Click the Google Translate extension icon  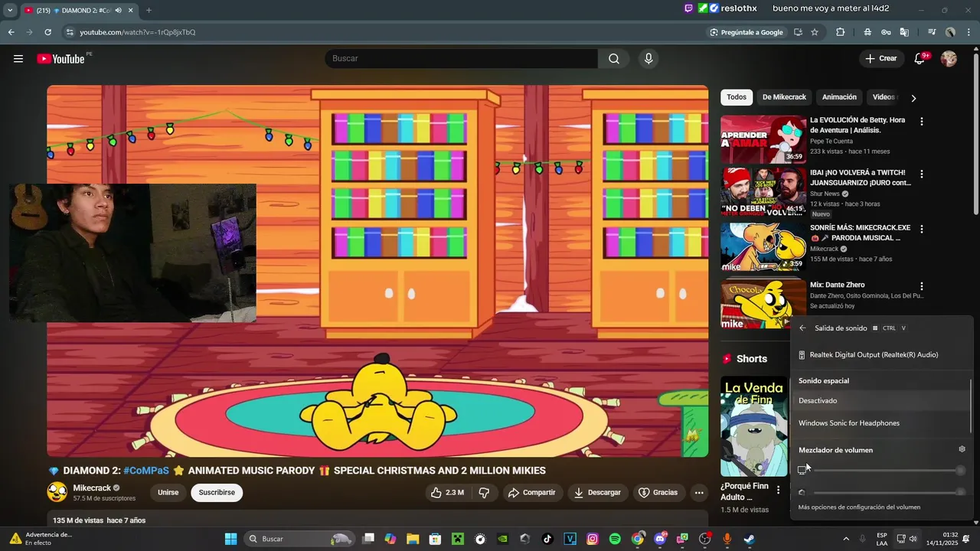[904, 32]
